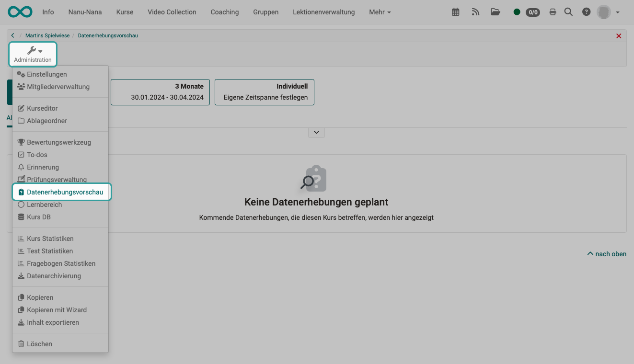Expand the chevron below the date filters
Screen dimensions: 634x364
(316, 132)
